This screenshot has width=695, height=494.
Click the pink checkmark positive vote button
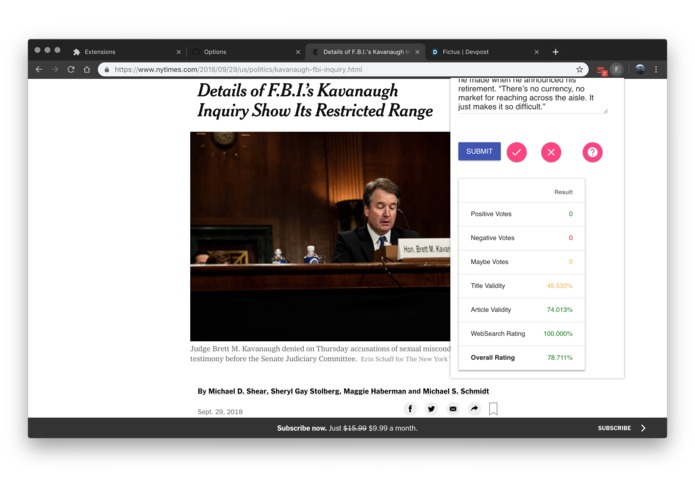pos(516,152)
